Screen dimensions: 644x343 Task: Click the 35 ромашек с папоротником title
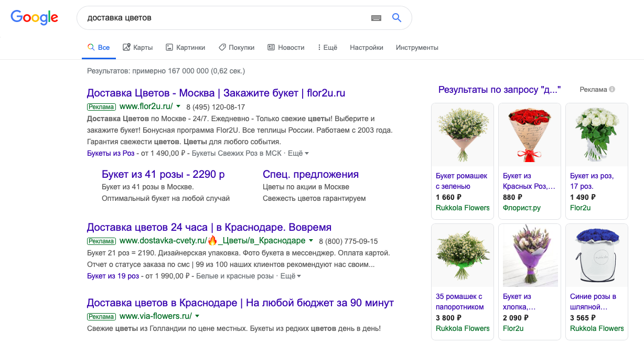pos(460,302)
